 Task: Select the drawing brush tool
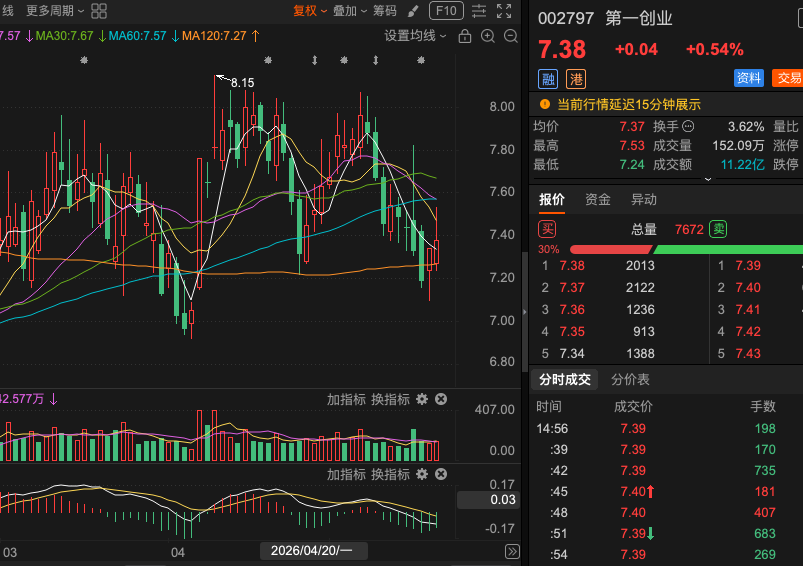coord(413,11)
